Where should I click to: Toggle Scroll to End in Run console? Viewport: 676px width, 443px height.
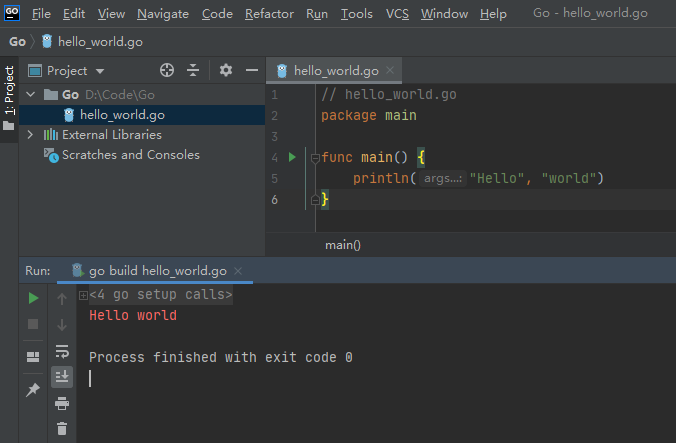pyautogui.click(x=62, y=376)
